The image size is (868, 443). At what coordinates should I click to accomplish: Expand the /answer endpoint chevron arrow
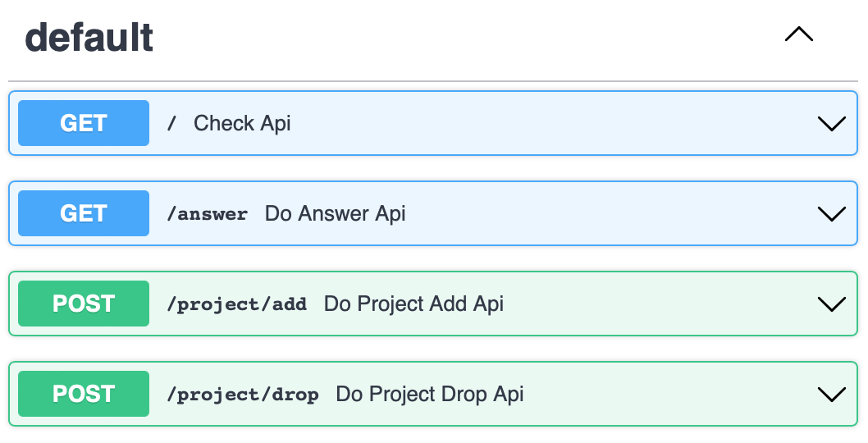coord(831,214)
